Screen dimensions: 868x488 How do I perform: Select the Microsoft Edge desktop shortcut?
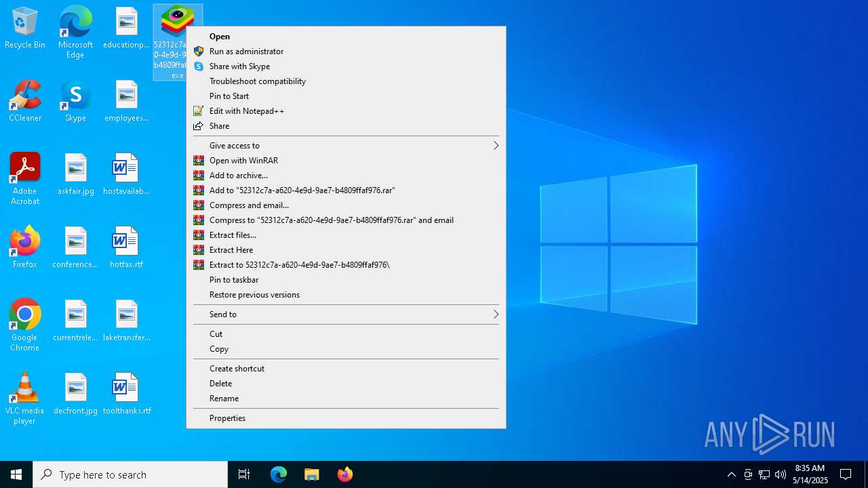pos(75,33)
